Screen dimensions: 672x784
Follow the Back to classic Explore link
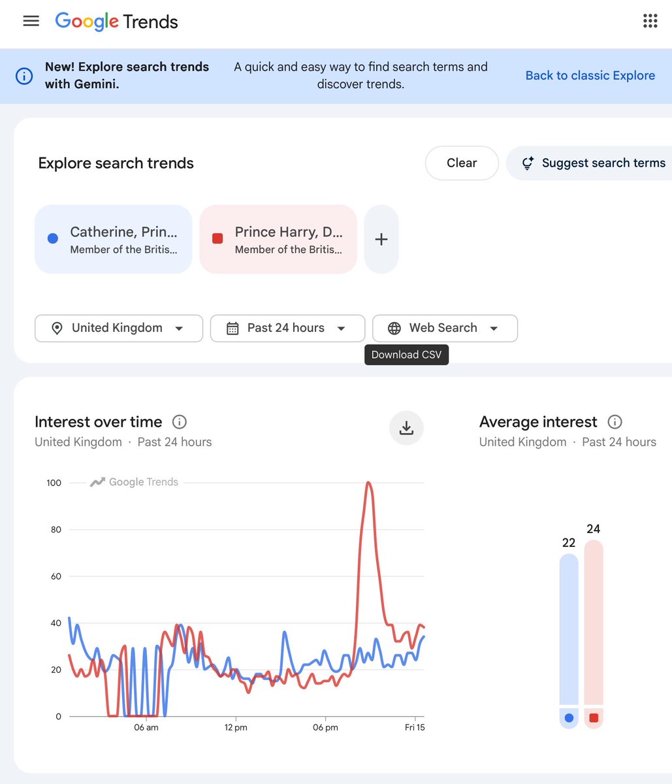(x=590, y=75)
